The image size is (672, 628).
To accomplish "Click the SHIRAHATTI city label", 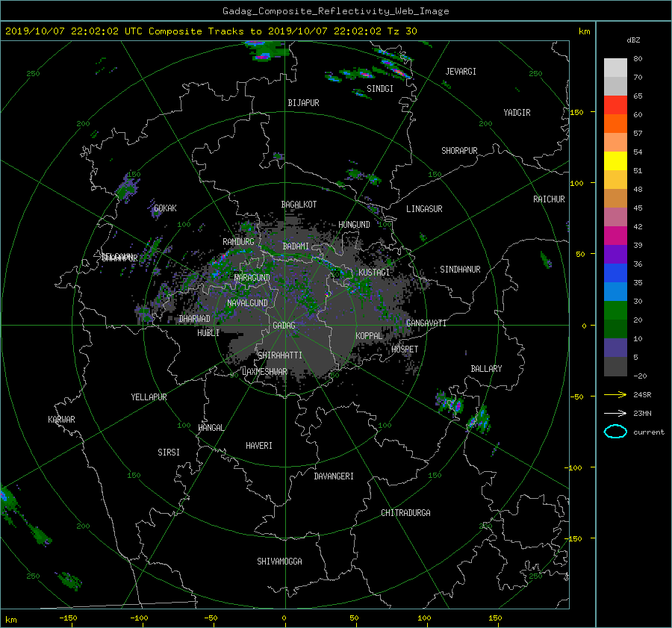I will pyautogui.click(x=280, y=355).
